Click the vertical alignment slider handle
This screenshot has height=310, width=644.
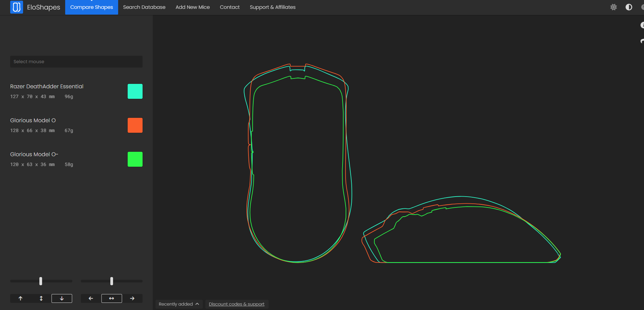tap(41, 281)
